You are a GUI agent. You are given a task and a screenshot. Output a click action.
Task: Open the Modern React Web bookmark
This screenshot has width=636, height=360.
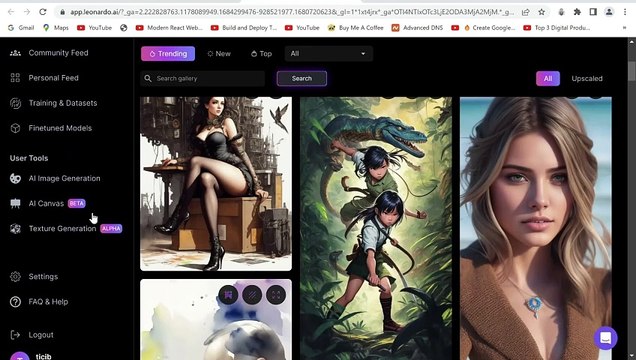coord(169,28)
